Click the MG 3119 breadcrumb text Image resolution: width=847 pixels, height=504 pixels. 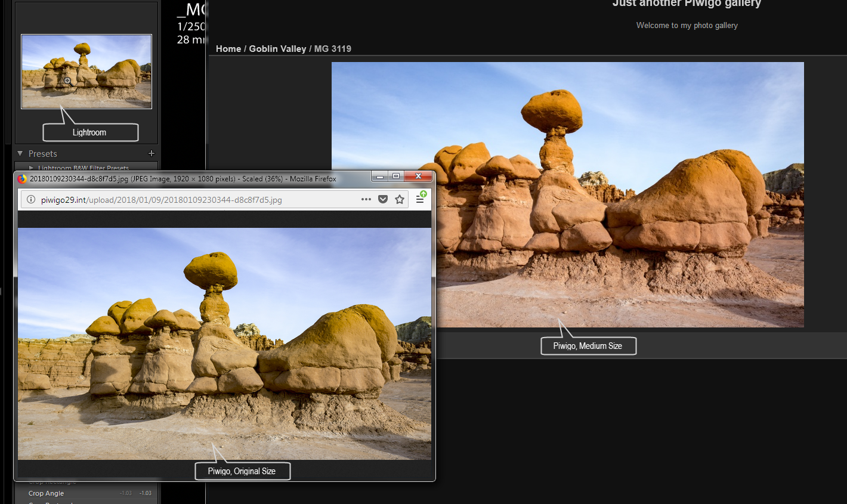pyautogui.click(x=333, y=49)
